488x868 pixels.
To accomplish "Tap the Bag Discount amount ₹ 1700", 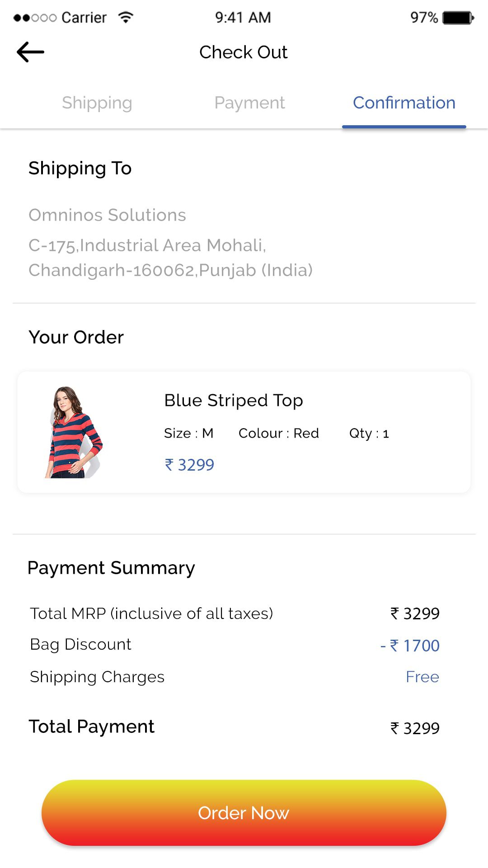I will point(410,646).
